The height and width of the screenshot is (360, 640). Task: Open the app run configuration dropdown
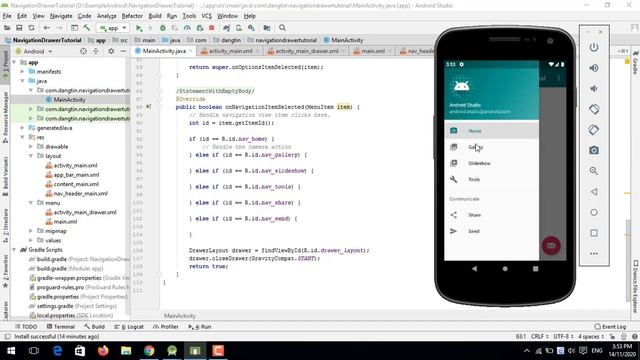pos(113,28)
